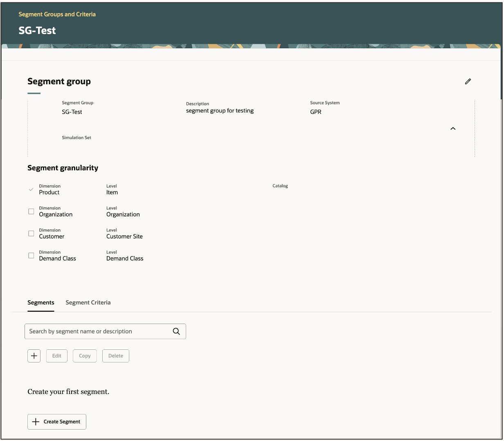
Task: Click the pencil icon to edit segment group
Action: click(x=468, y=81)
